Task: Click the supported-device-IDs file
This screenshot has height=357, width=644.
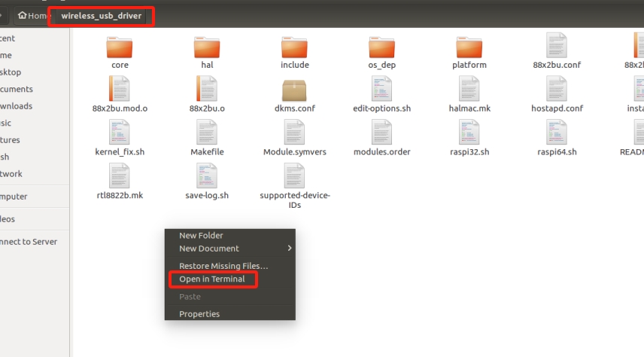Action: (294, 178)
